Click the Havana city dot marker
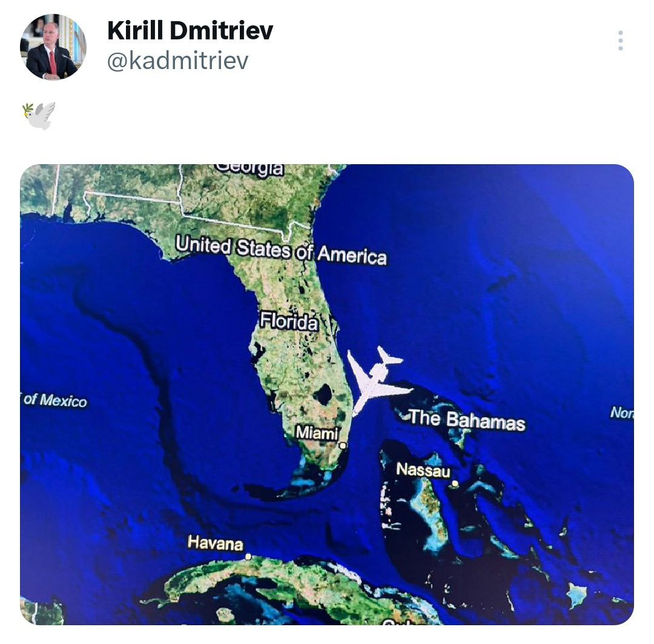 coord(248,556)
